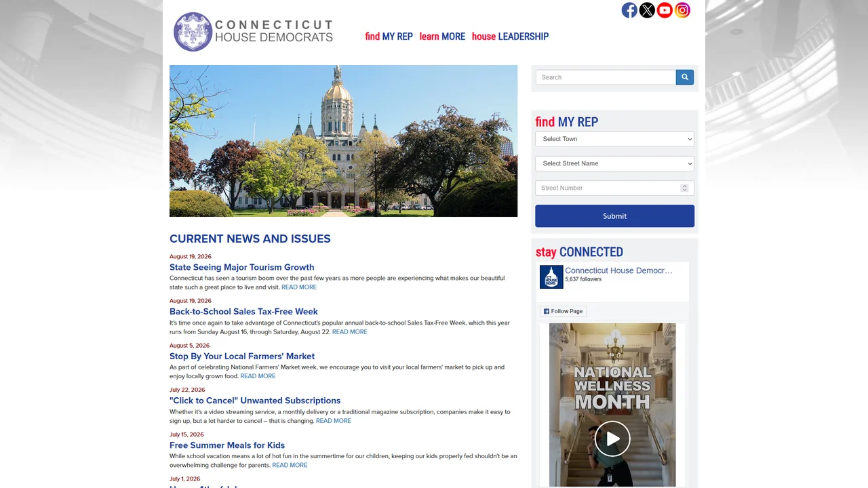Click READ MORE for the tourism article
Viewport: 868px width, 488px height.
[x=299, y=287]
